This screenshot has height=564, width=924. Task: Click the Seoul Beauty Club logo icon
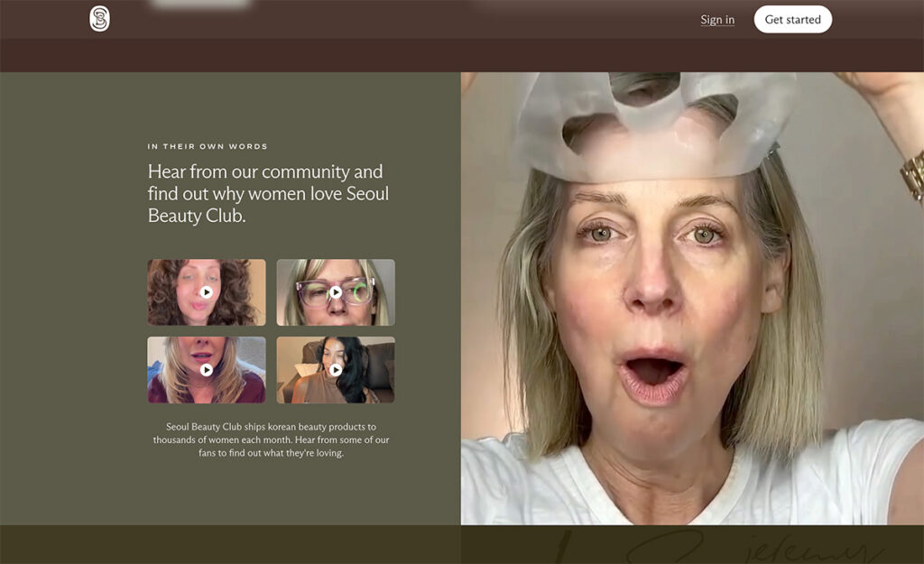coord(99,19)
